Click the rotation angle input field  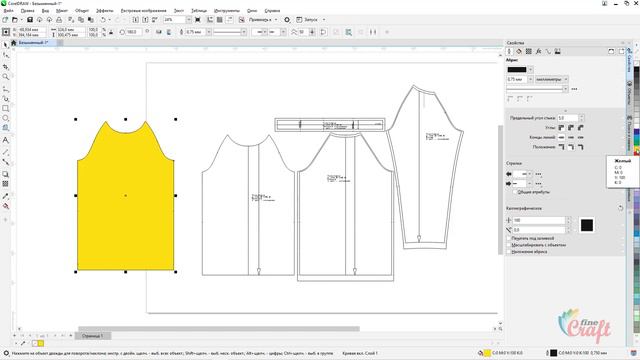tap(133, 32)
